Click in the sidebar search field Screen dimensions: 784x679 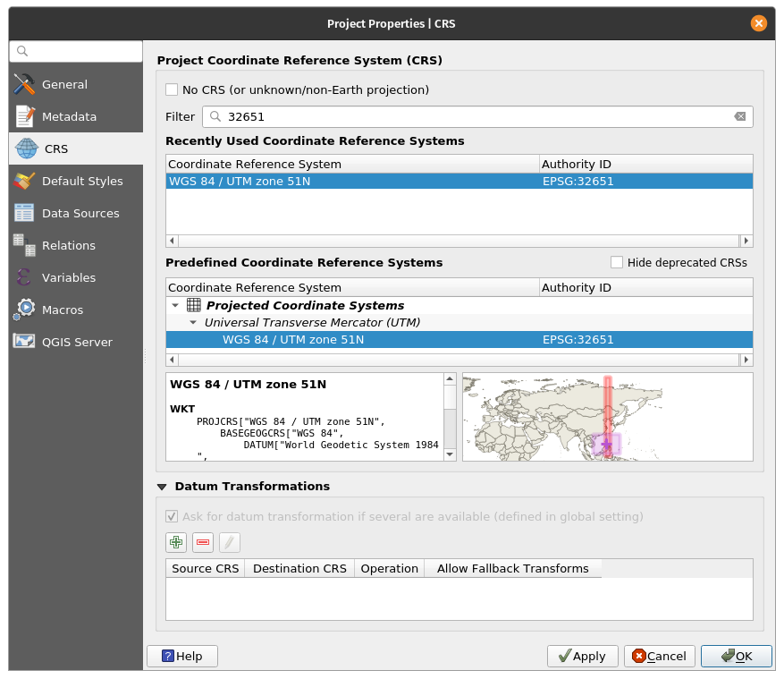click(80, 51)
